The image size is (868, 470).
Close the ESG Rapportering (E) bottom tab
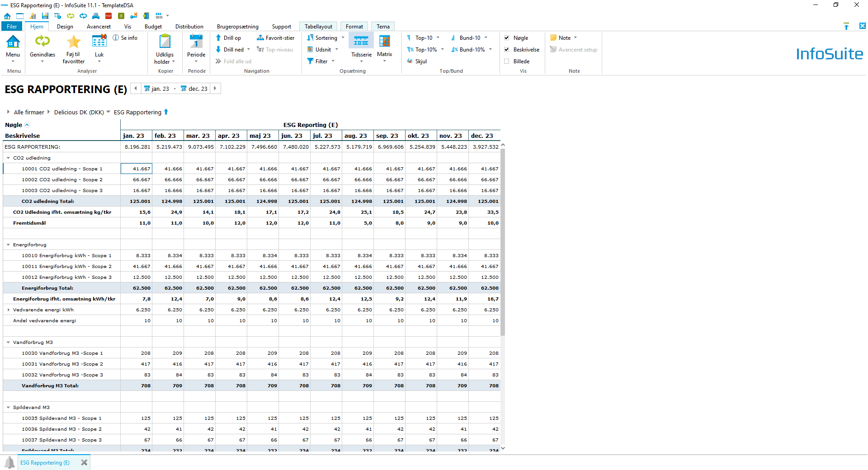point(84,463)
